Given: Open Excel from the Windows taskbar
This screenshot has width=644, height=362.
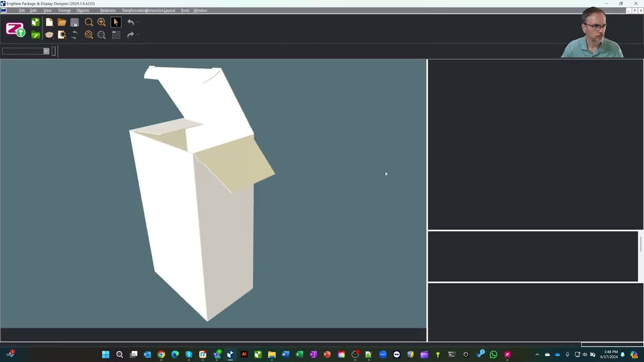Looking at the screenshot, I should (x=299, y=354).
